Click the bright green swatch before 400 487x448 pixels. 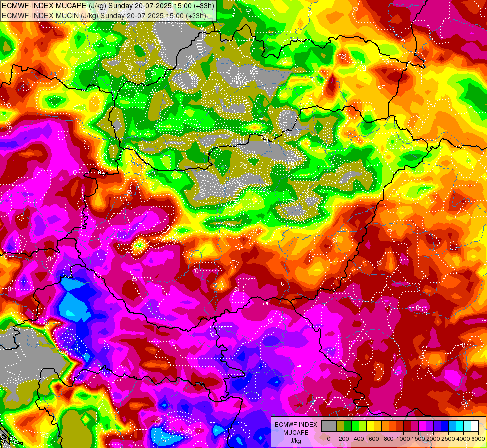tap(355, 426)
